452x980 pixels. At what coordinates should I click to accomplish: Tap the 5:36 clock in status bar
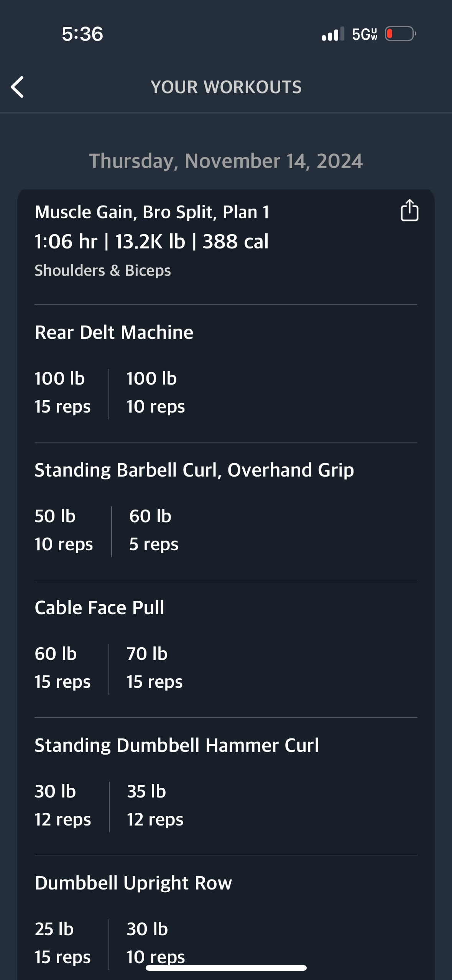click(x=82, y=34)
